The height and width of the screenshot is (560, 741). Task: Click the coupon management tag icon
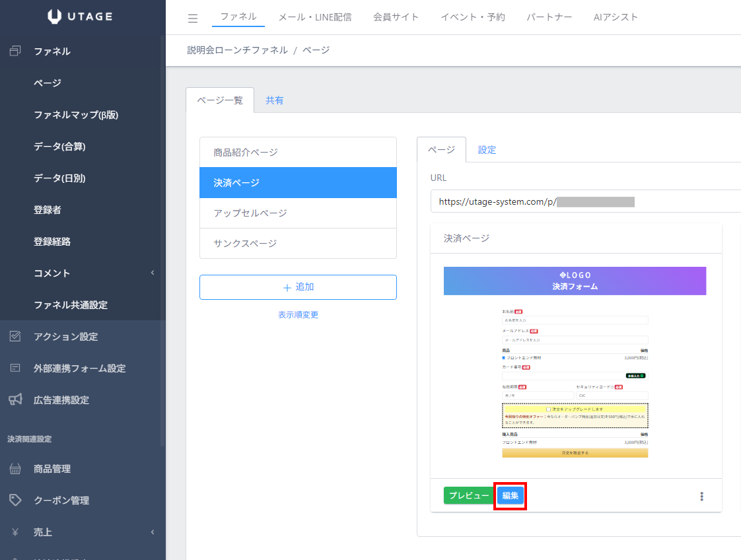click(x=15, y=500)
